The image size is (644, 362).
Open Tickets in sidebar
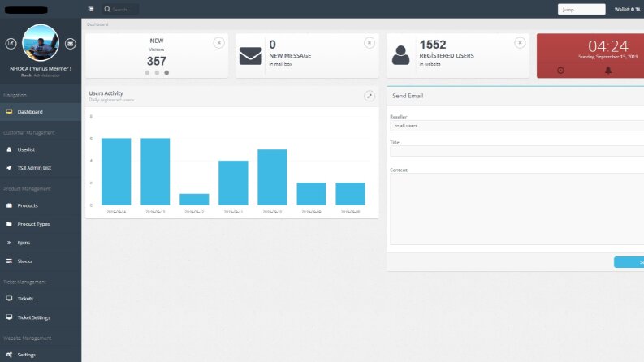point(41,299)
